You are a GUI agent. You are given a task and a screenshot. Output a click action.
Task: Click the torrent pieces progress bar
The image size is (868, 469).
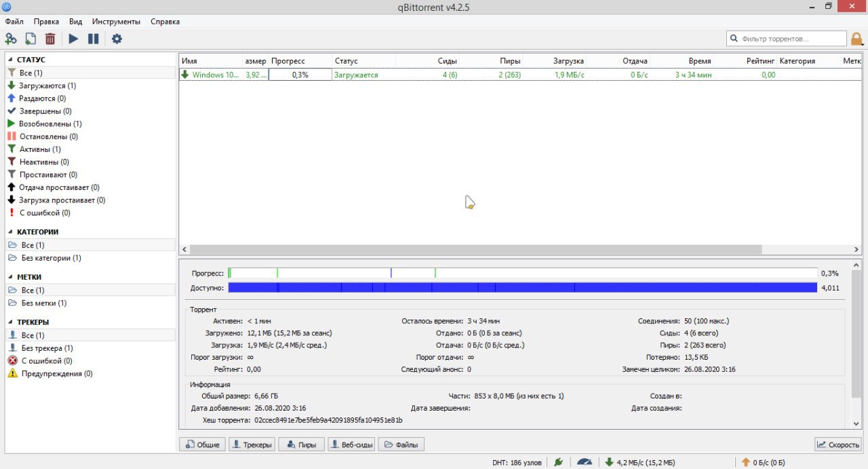click(x=523, y=273)
